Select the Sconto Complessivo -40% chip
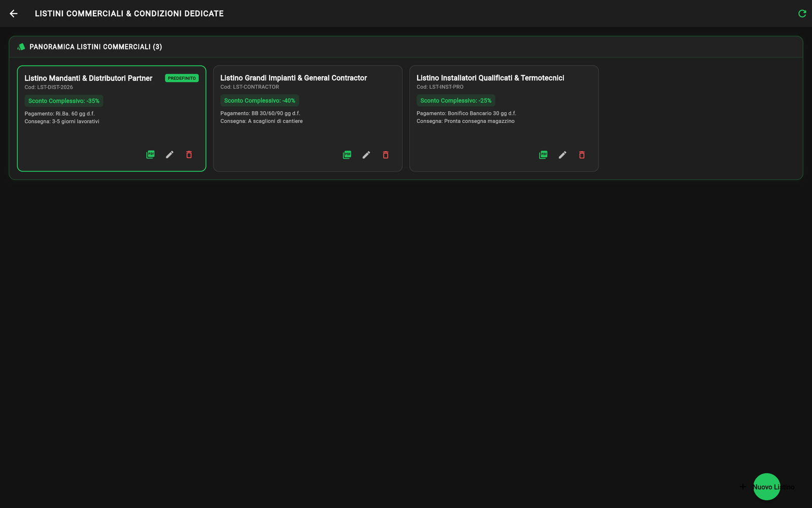The height and width of the screenshot is (508, 812). coord(260,101)
